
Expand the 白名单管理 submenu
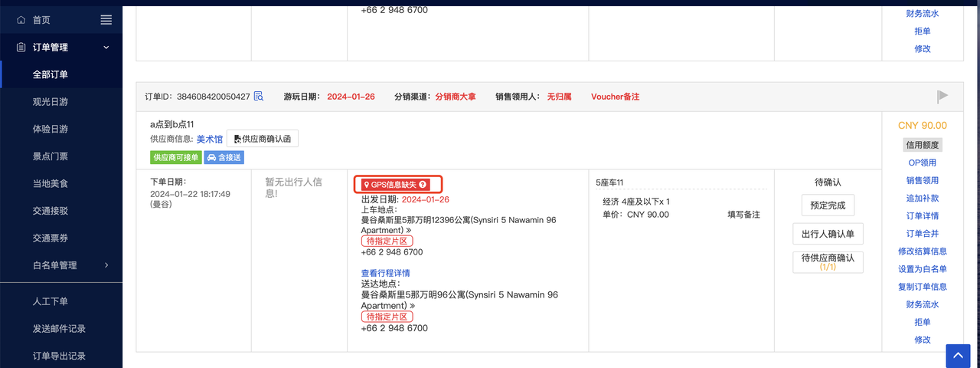[106, 265]
